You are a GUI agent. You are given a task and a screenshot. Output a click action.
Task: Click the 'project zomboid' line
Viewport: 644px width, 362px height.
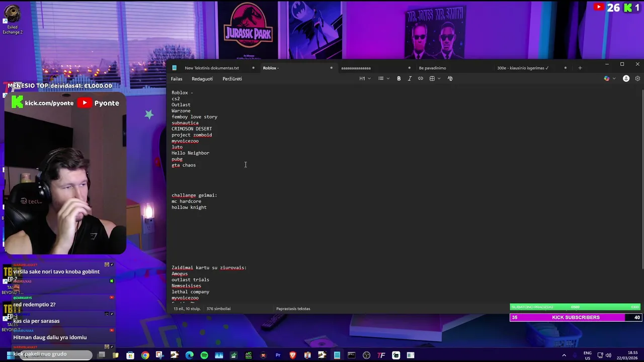[192, 135]
